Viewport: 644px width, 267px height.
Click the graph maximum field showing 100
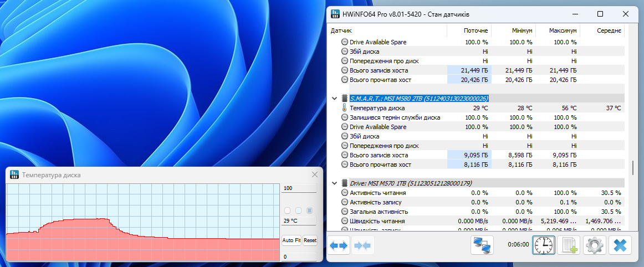[x=299, y=188]
